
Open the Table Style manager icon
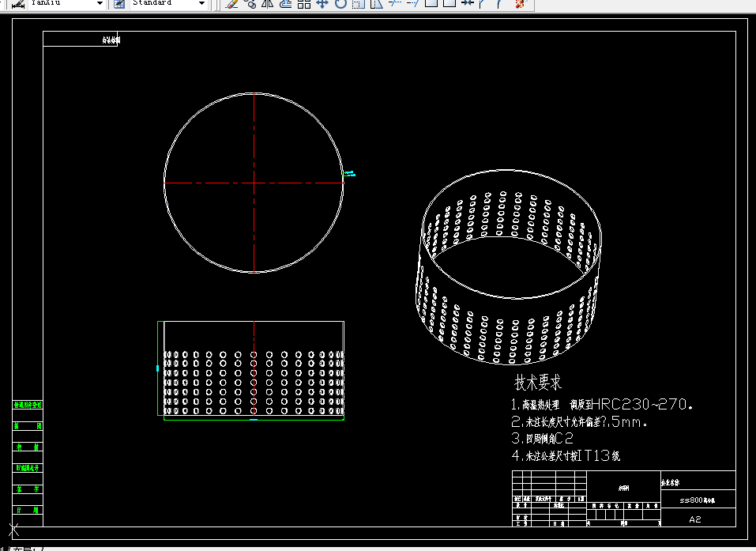(x=119, y=3)
